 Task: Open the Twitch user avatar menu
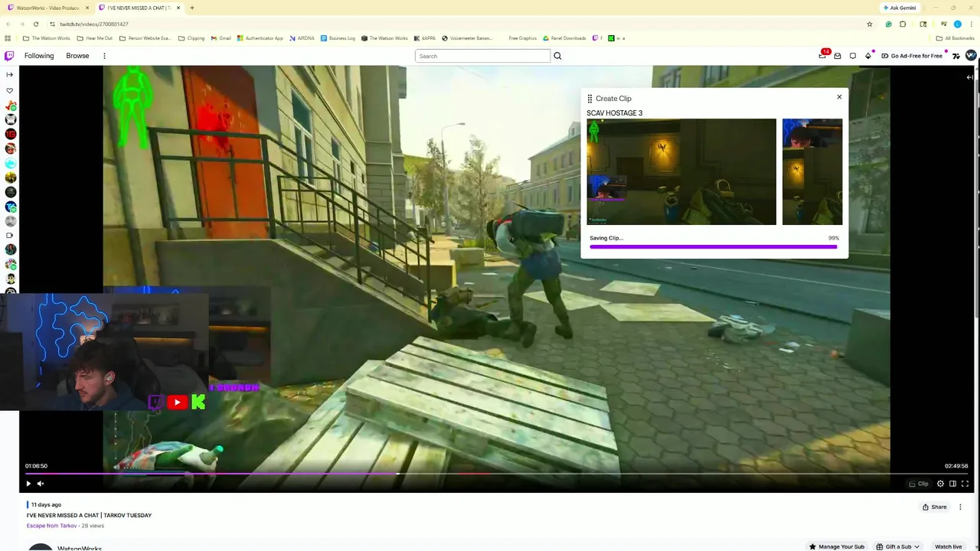tap(971, 55)
